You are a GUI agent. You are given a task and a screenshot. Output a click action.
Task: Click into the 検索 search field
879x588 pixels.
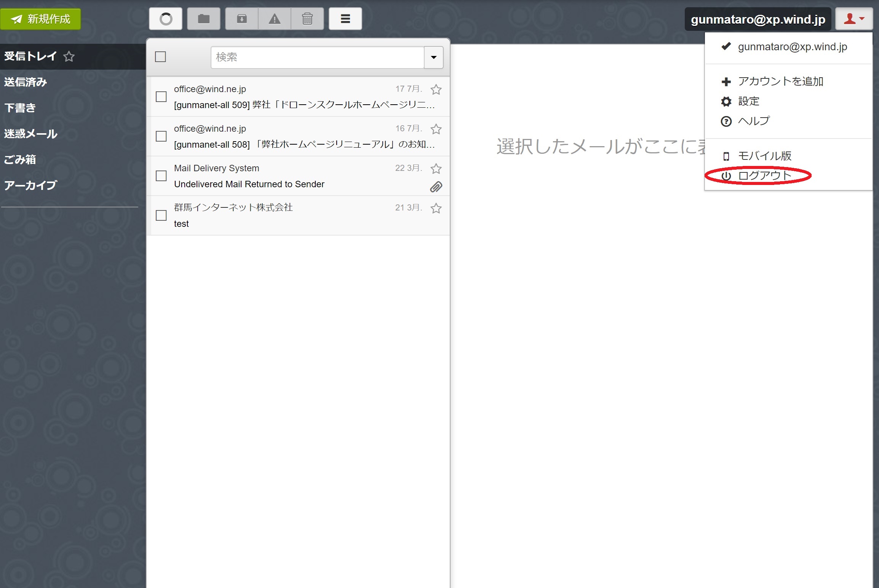[317, 57]
